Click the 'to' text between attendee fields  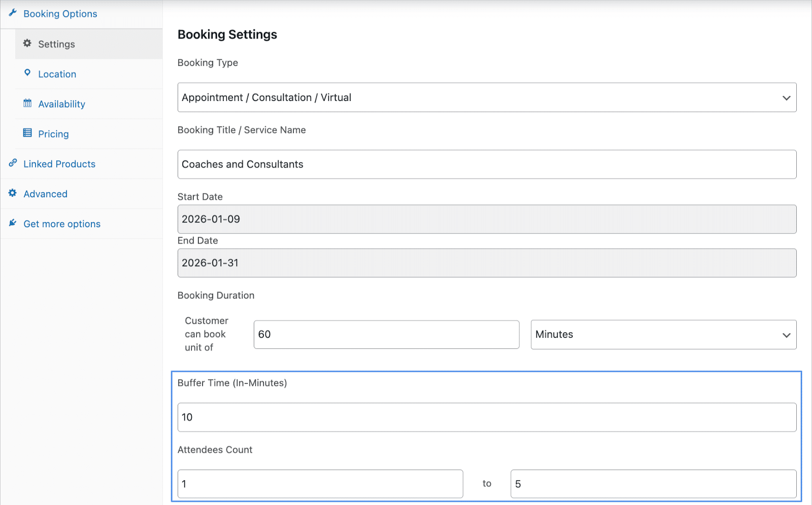point(487,484)
